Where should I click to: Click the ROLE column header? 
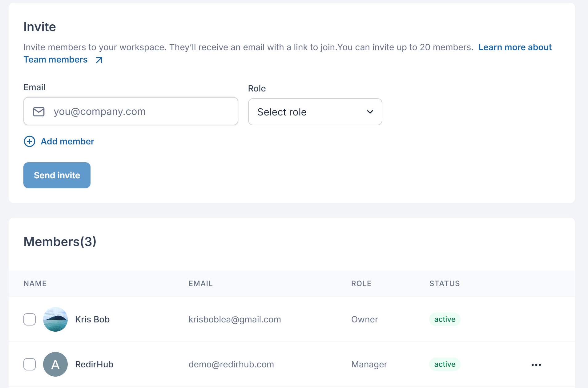361,283
